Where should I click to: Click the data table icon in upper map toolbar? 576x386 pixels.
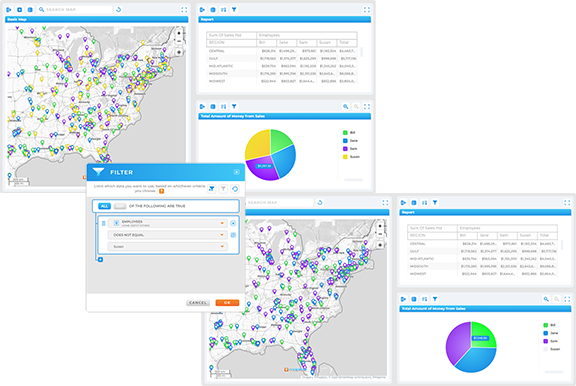click(x=30, y=10)
